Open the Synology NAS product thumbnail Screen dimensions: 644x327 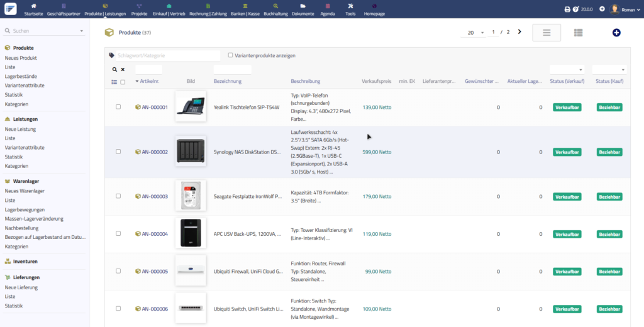point(191,151)
